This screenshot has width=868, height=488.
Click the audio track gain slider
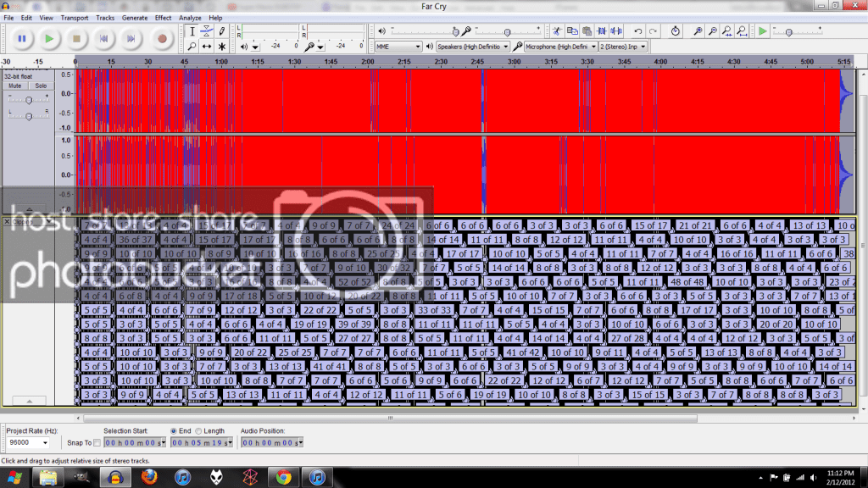click(29, 100)
